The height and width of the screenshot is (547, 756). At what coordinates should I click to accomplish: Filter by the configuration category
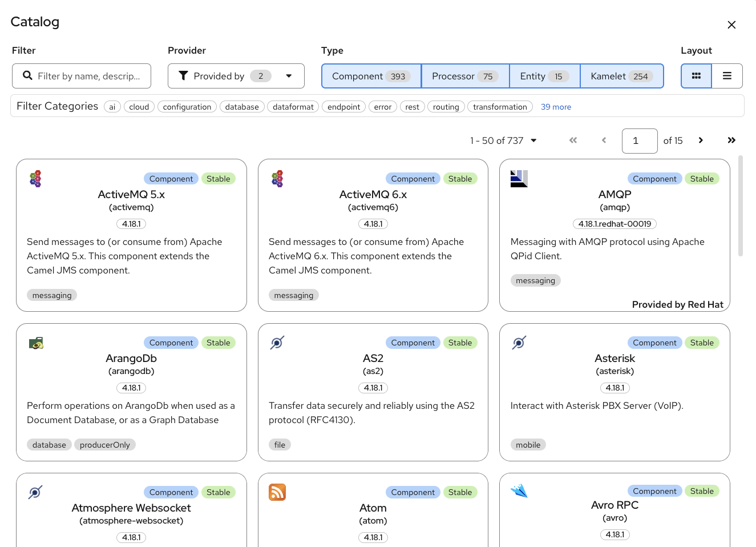point(187,107)
